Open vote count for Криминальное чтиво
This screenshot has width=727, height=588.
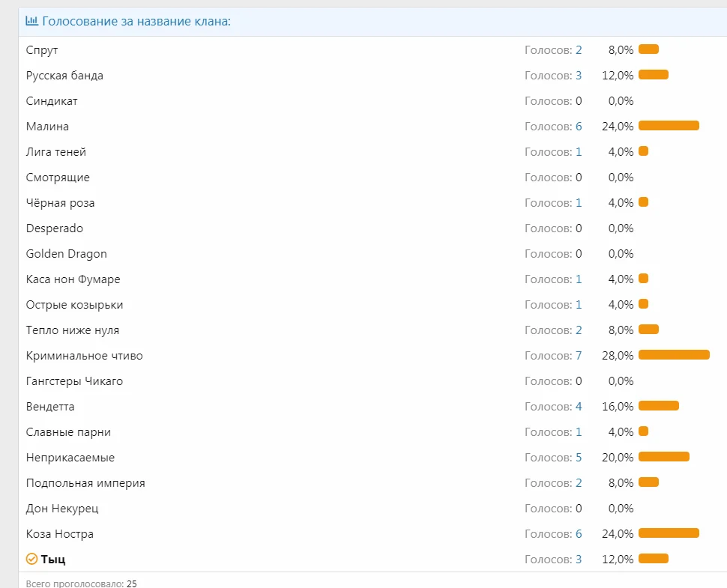pos(579,356)
